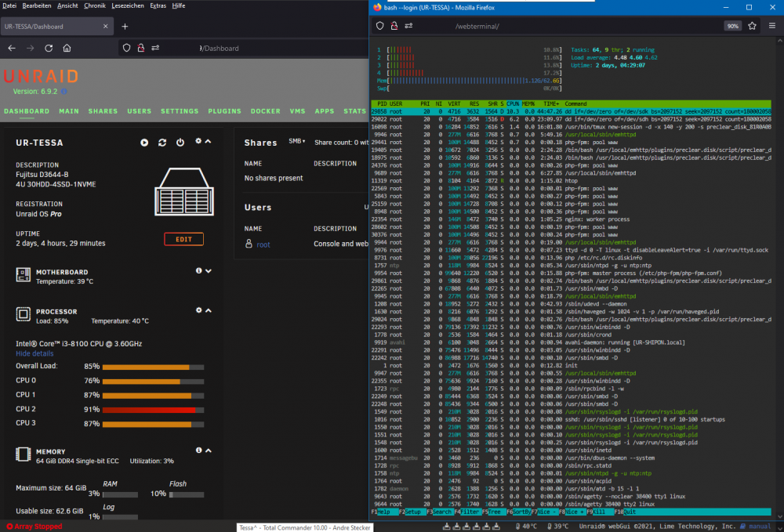Click the 90% zoom indicator in webterminal

pyautogui.click(x=732, y=26)
